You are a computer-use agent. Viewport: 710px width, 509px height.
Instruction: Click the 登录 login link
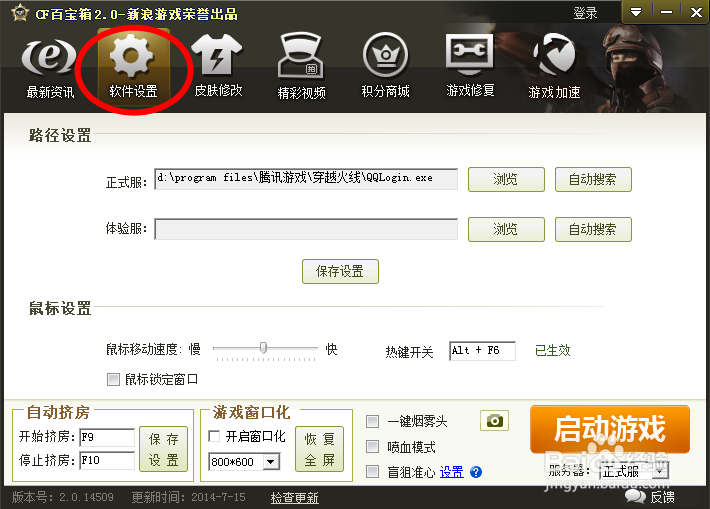point(585,13)
